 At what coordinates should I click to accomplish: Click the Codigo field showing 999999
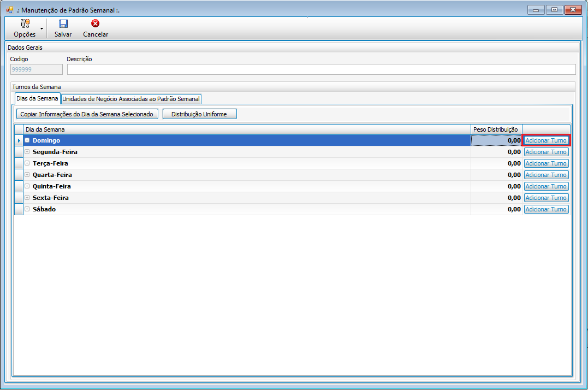pos(37,69)
